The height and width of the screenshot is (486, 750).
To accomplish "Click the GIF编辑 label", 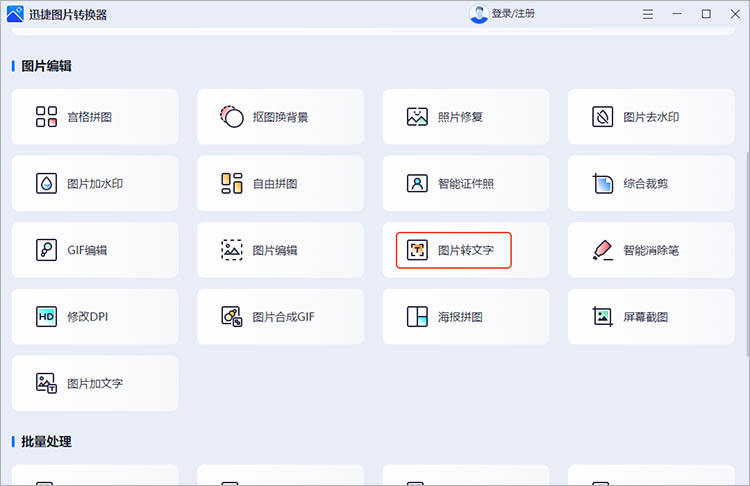I will [x=87, y=250].
